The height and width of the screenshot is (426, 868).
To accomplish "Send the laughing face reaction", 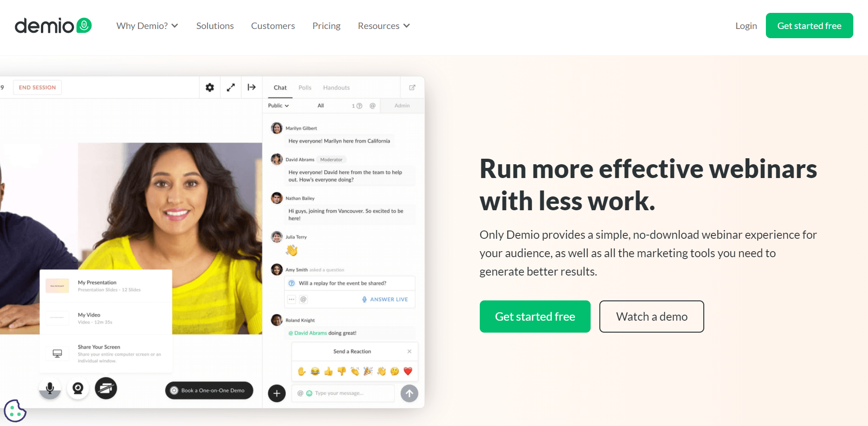I will pyautogui.click(x=315, y=371).
